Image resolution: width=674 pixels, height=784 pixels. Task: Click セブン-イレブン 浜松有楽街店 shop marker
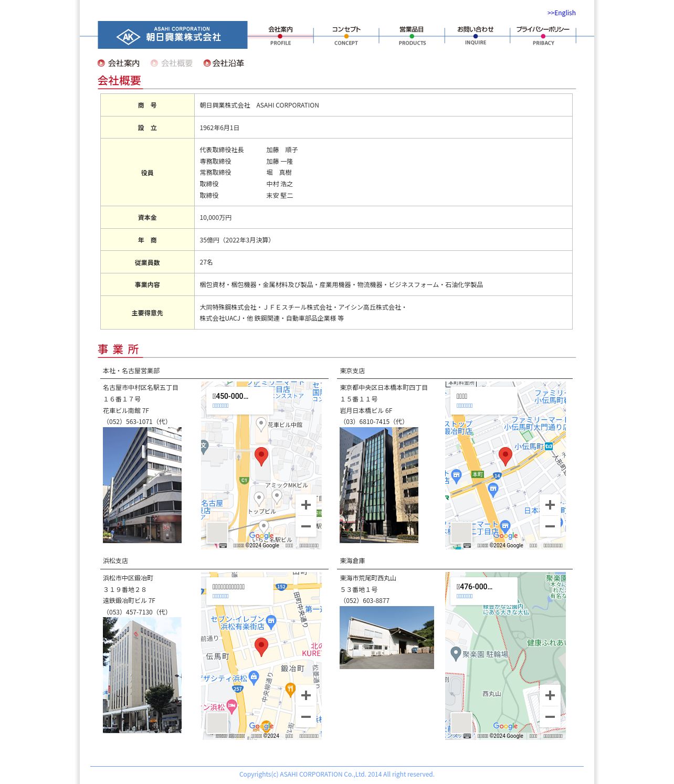click(x=271, y=622)
